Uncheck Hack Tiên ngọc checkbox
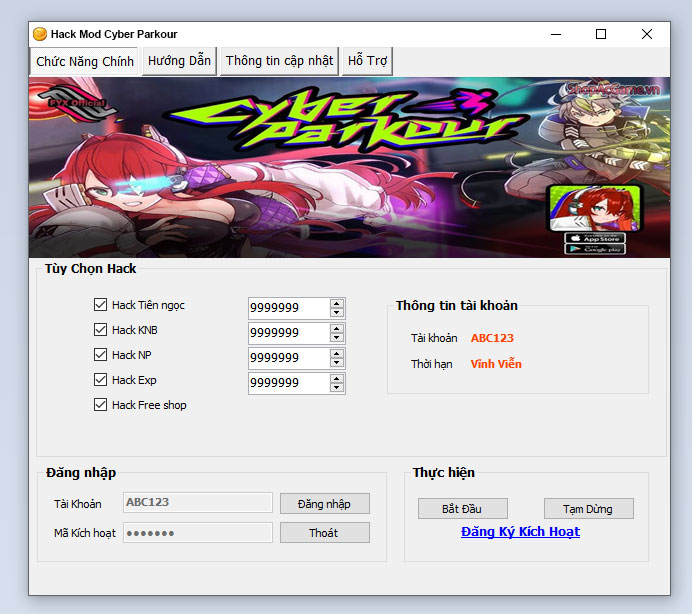This screenshot has width=693, height=616. (100, 305)
